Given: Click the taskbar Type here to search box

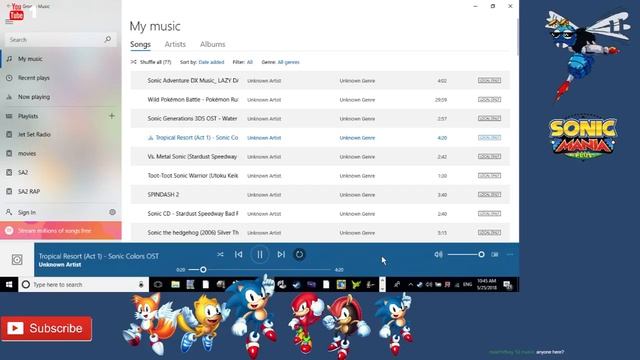Looking at the screenshot, I should point(84,284).
